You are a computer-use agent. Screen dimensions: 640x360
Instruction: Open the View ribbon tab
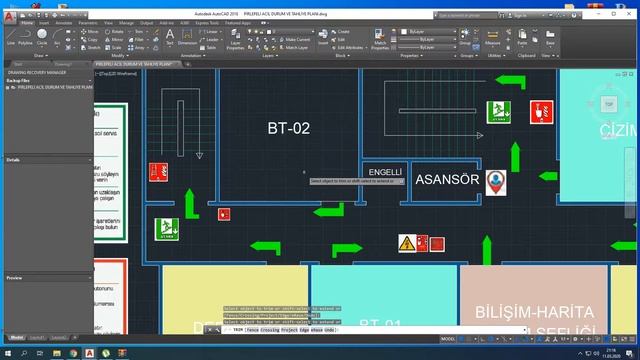point(108,23)
